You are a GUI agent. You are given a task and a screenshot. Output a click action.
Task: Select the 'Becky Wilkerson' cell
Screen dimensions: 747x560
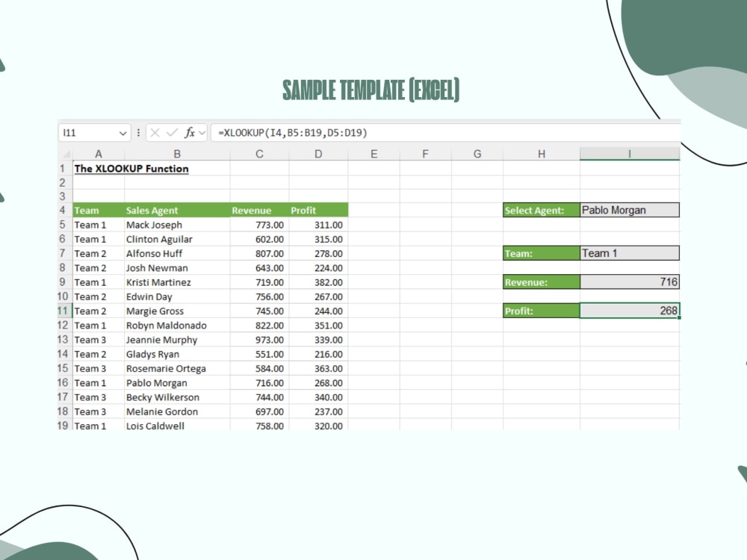click(177, 397)
